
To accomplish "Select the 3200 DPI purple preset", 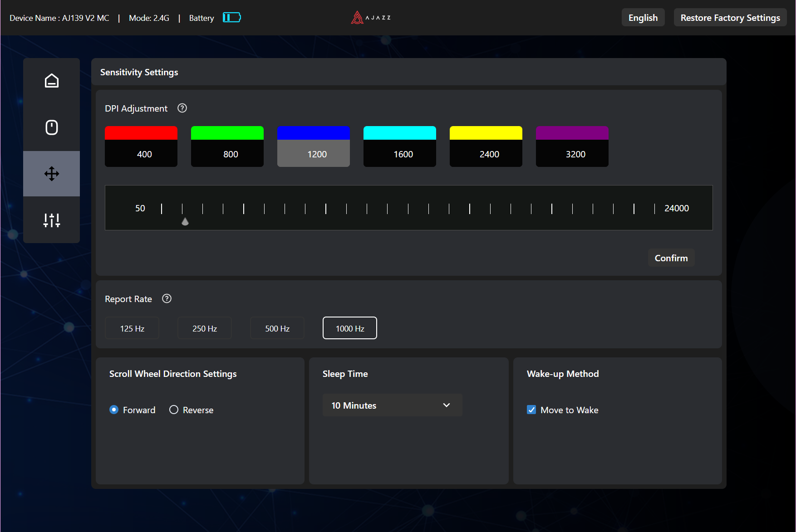I will tap(572, 146).
